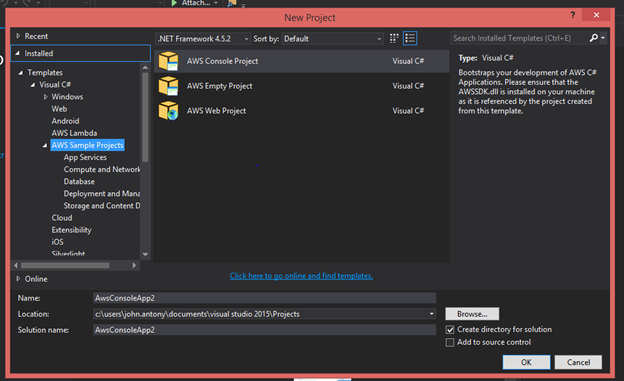
Task: Click the Attach run arrow in Visual Studio toolbar
Action: tap(174, 3)
